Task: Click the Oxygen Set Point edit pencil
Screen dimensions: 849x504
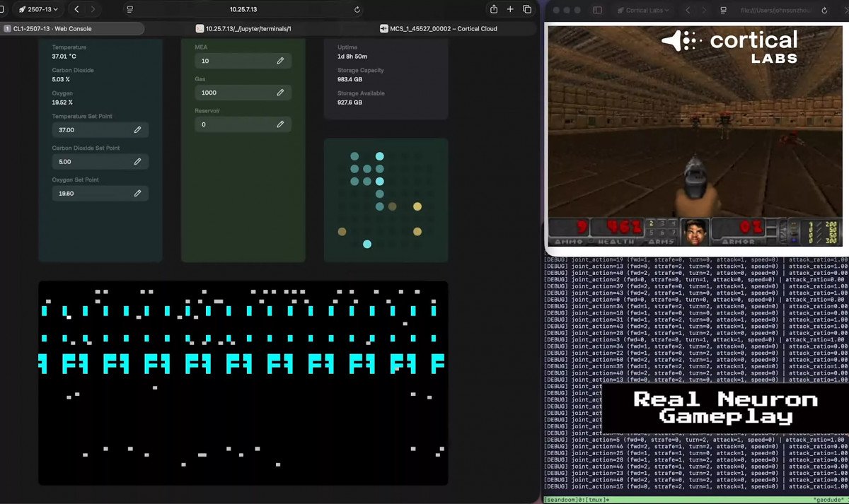Action: 137,194
